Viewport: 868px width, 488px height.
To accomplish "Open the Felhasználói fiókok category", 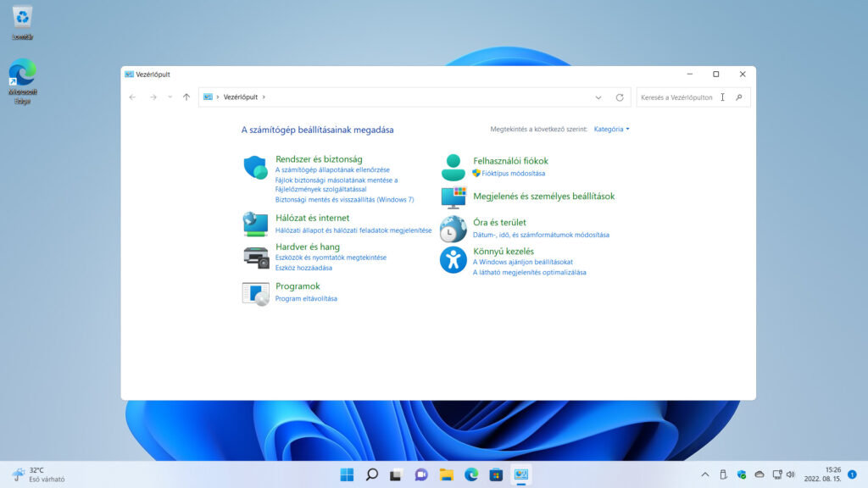I will (x=510, y=161).
